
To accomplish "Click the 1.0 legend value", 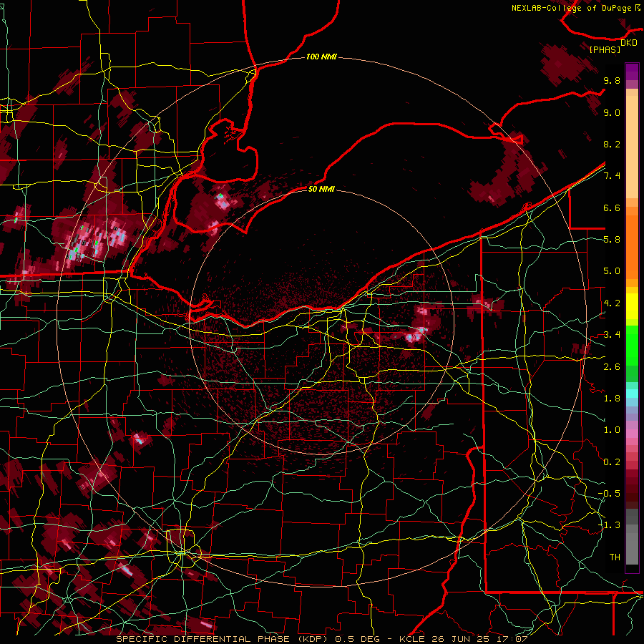I will (612, 430).
